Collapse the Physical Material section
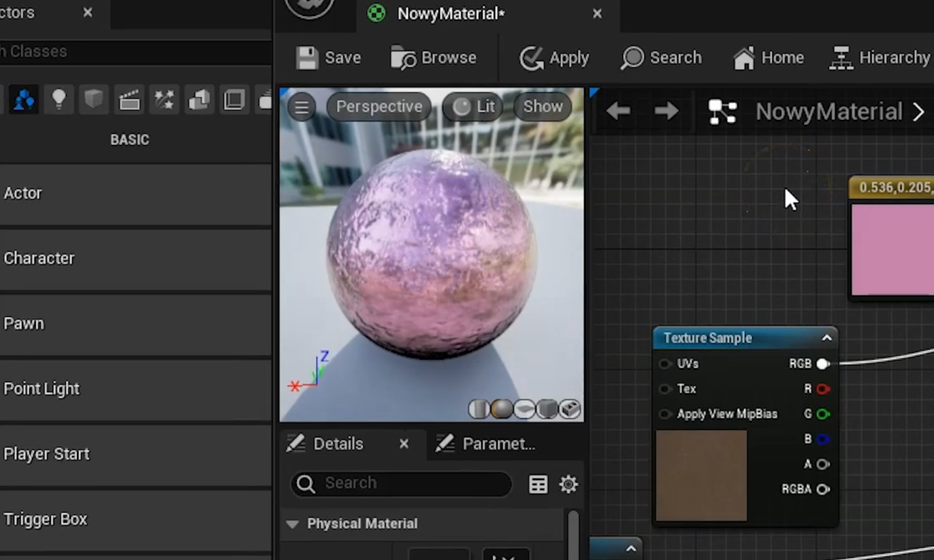The width and height of the screenshot is (934, 560). (292, 524)
